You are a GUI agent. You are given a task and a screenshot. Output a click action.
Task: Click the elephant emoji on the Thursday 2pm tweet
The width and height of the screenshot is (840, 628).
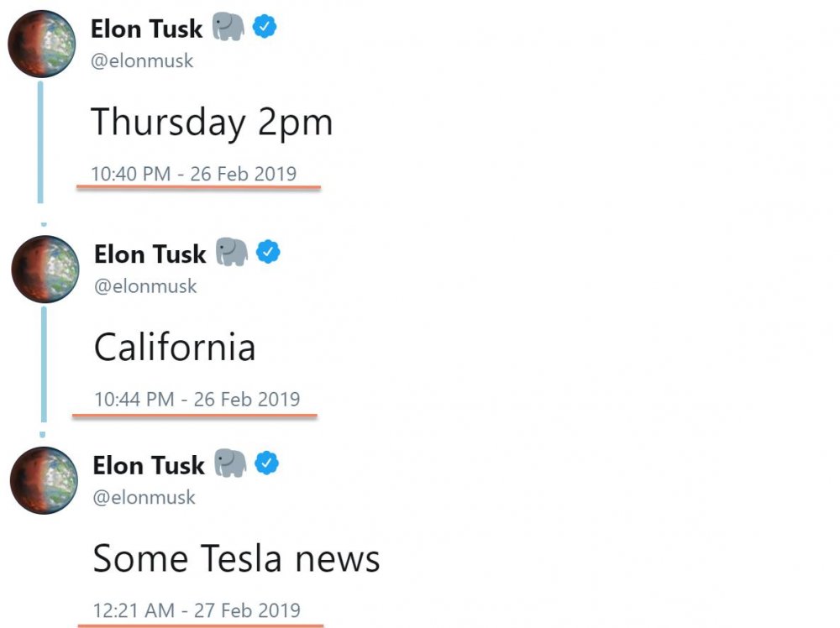[228, 28]
